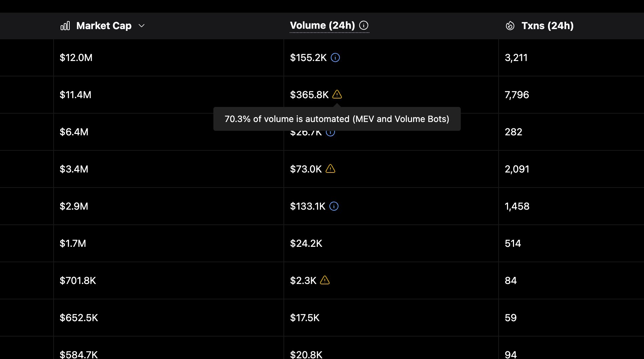Select the $701.8K market cap cell
The width and height of the screenshot is (644, 359).
[78, 280]
